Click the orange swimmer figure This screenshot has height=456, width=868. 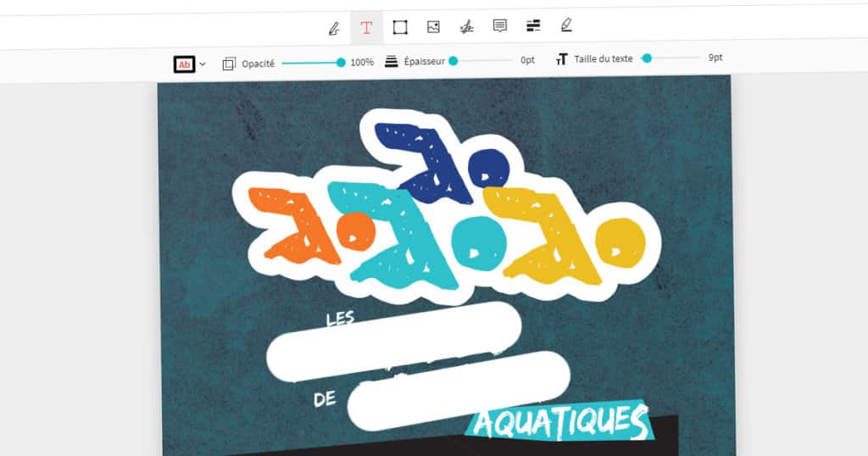(x=312, y=225)
